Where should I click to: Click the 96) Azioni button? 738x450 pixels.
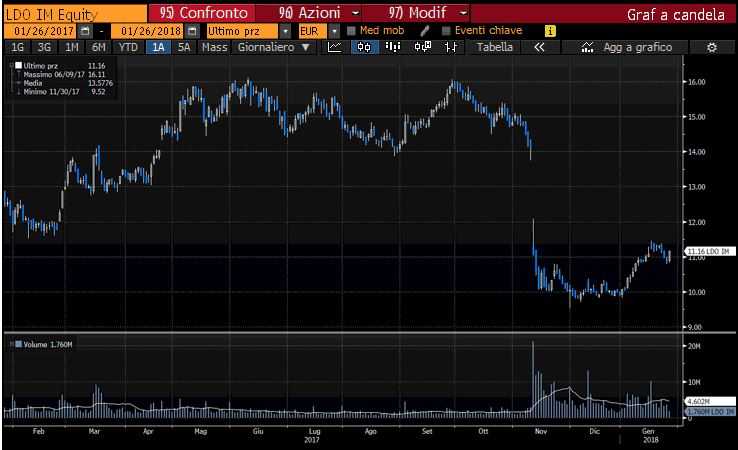[x=309, y=13]
